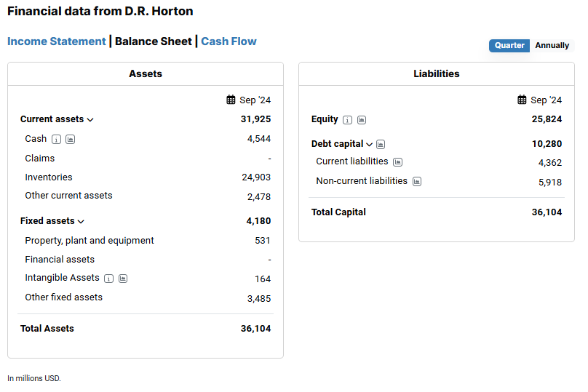Click the calendar icon in Assets panel
Viewport: 588px width, 392px height.
(x=231, y=100)
